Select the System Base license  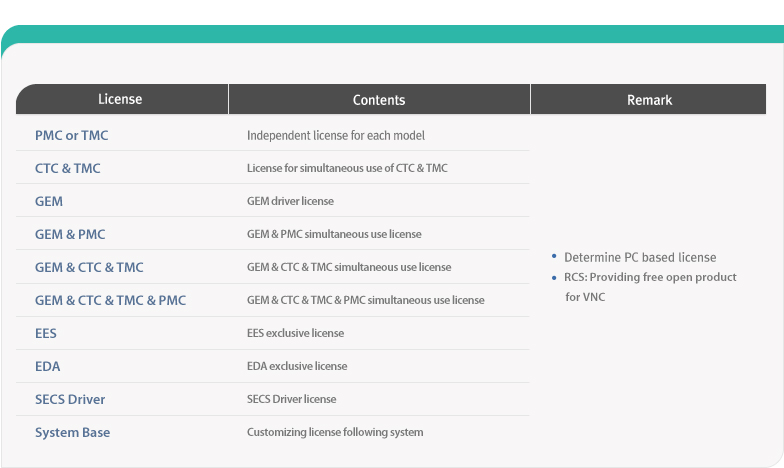coord(72,432)
